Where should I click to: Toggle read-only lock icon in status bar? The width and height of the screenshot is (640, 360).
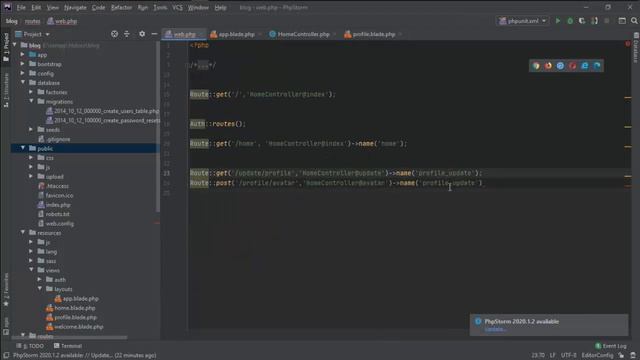pos(621,356)
